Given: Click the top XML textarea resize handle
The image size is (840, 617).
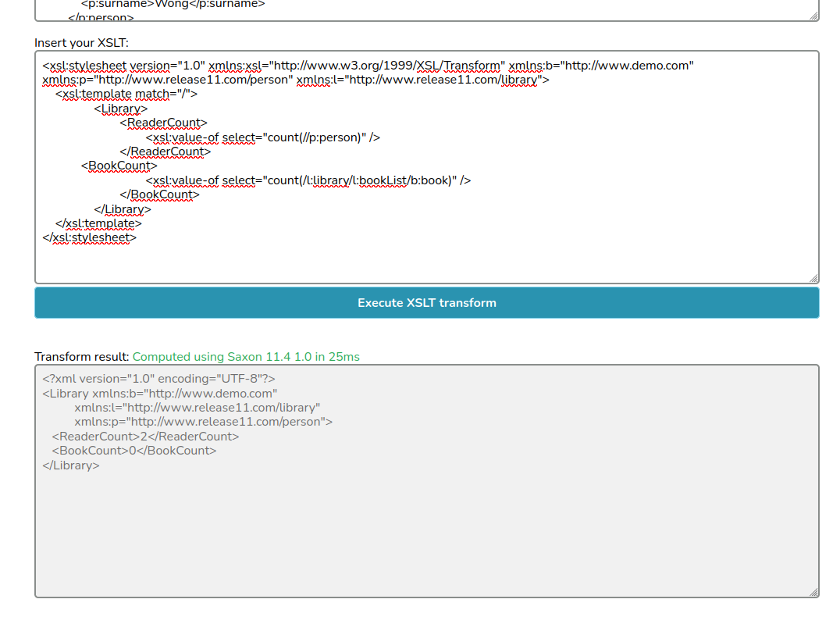Looking at the screenshot, I should point(813,16).
